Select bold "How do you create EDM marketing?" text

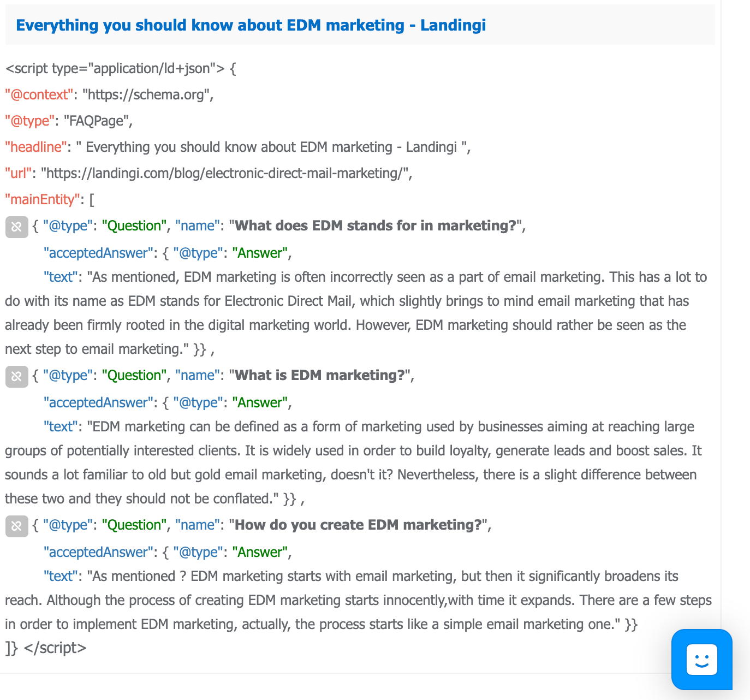[359, 525]
